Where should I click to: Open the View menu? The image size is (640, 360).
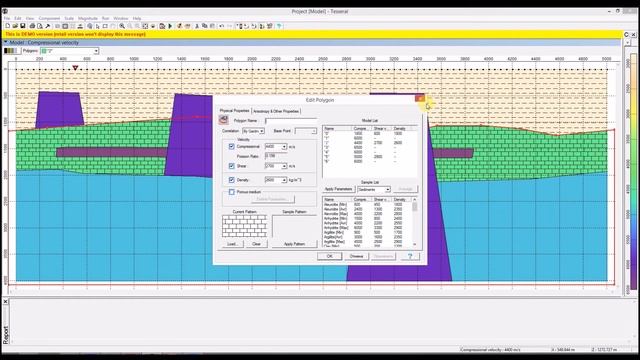pyautogui.click(x=30, y=18)
